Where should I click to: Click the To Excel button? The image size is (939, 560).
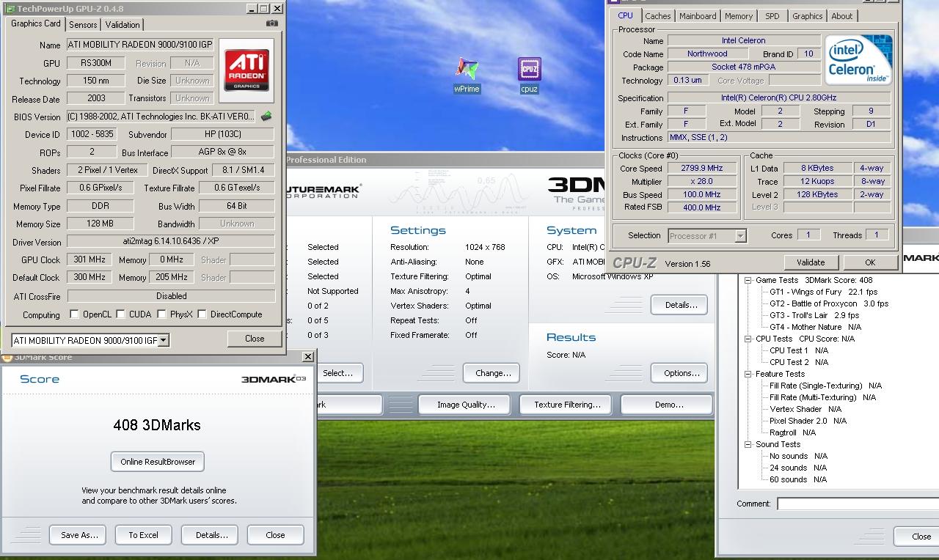point(143,535)
